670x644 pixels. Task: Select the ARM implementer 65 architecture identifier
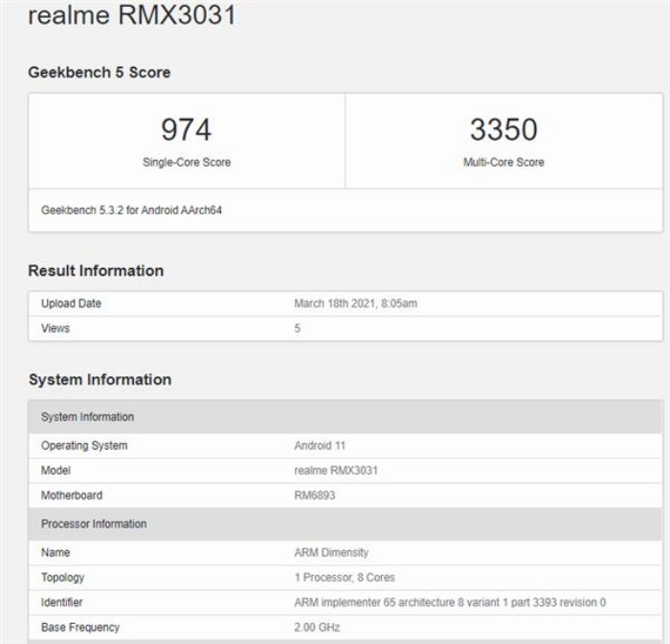click(x=450, y=603)
